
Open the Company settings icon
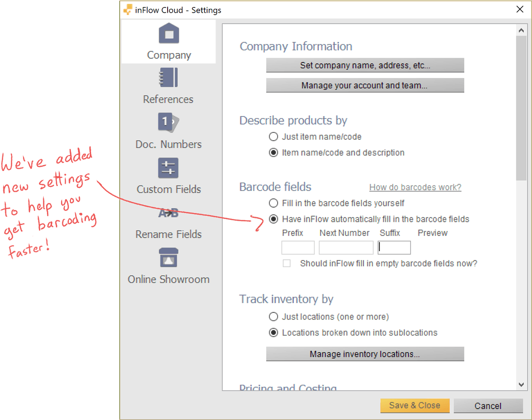click(169, 33)
